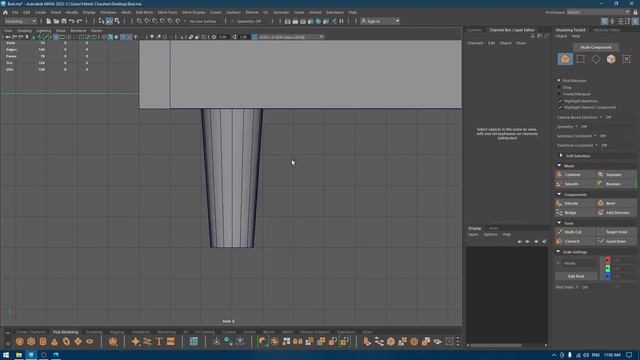Open File Explorer from taskbar
The image size is (640, 360).
(19, 355)
